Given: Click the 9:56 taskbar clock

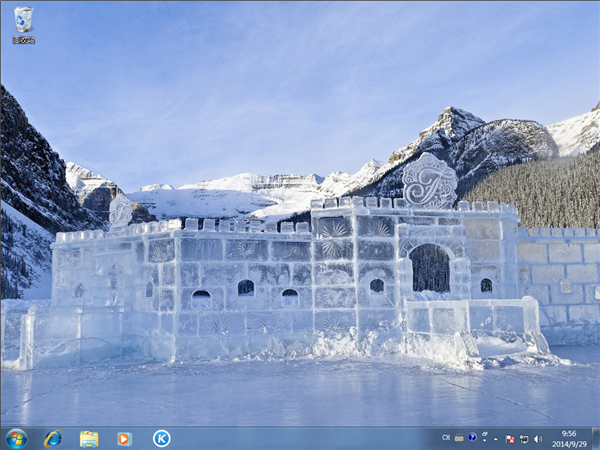Looking at the screenshot, I should tap(569, 433).
